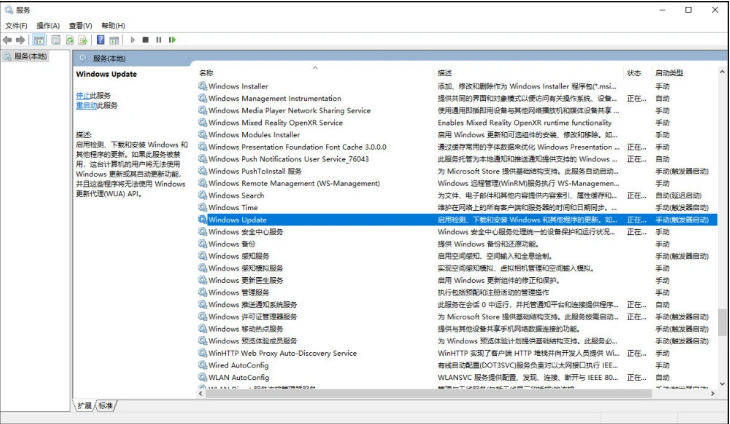Sort list by the 名称 column header
730x424 pixels.
[206, 73]
